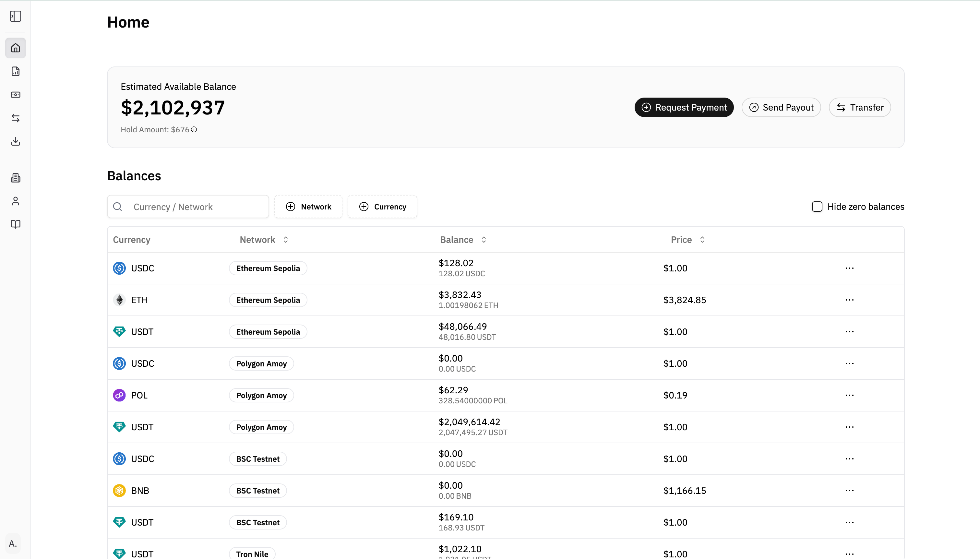Open the download icon in sidebar

[15, 141]
